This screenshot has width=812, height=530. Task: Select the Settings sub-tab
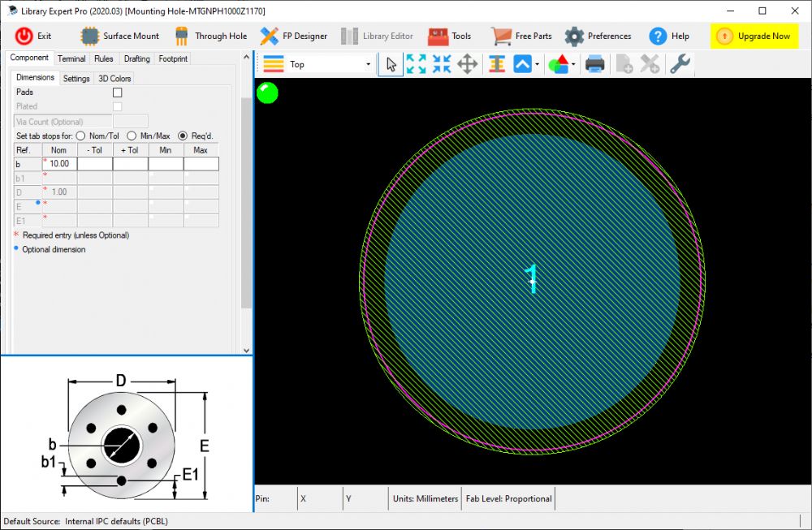point(76,78)
